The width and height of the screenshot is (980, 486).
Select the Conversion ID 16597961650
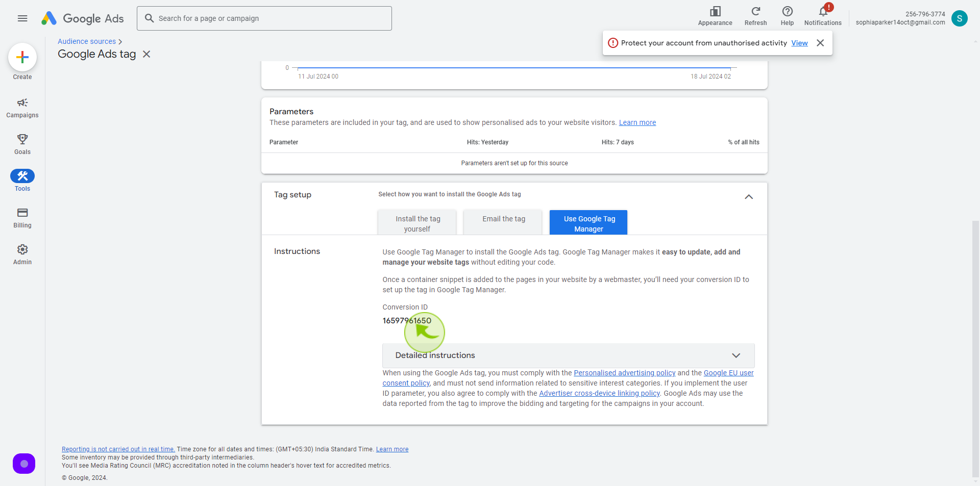click(x=407, y=320)
